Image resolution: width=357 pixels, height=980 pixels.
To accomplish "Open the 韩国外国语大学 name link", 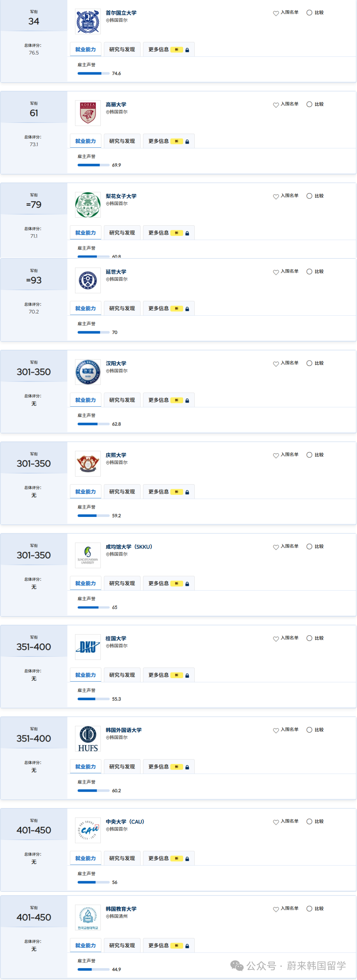I will click(x=123, y=730).
